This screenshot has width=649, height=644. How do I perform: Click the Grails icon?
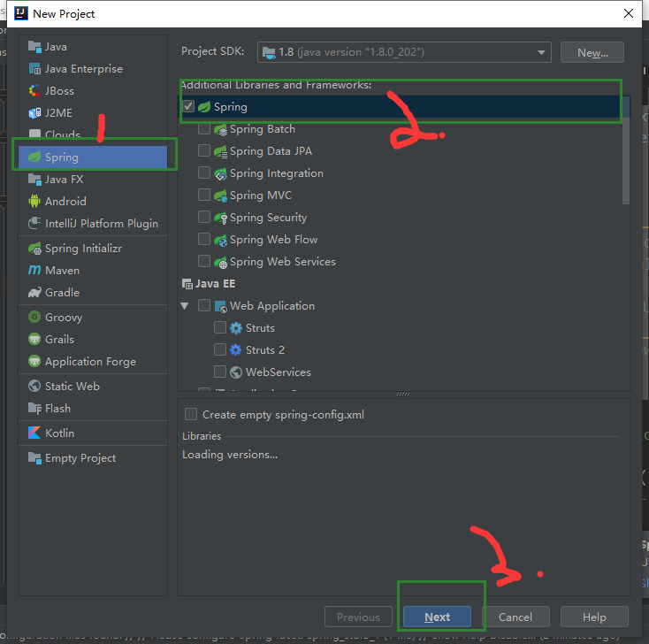click(34, 339)
